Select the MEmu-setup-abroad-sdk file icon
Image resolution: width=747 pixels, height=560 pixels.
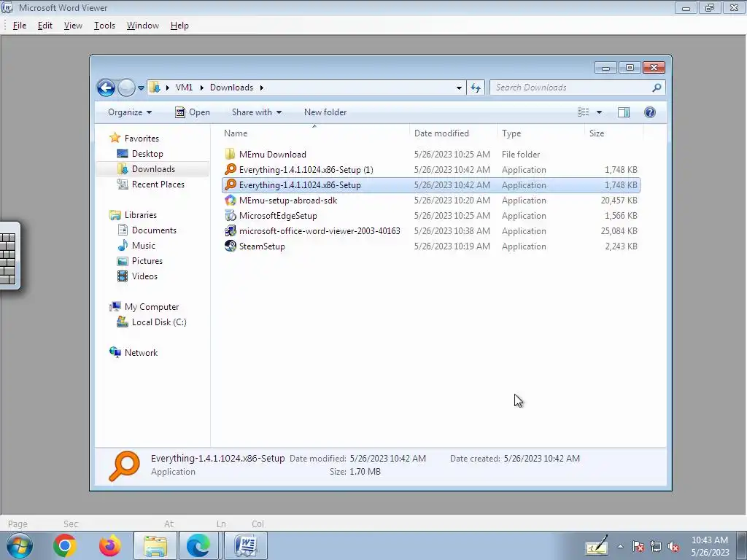(x=230, y=201)
